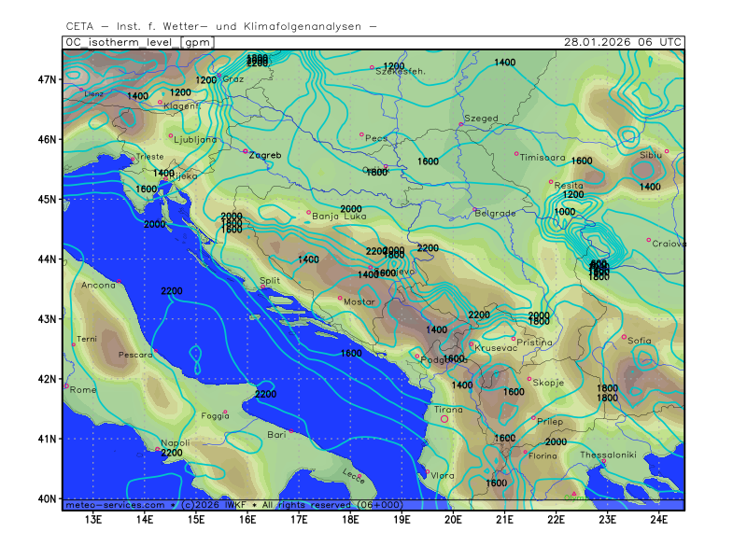The image size is (747, 560).
Task: Click the Sofia city marker
Action: (625, 337)
